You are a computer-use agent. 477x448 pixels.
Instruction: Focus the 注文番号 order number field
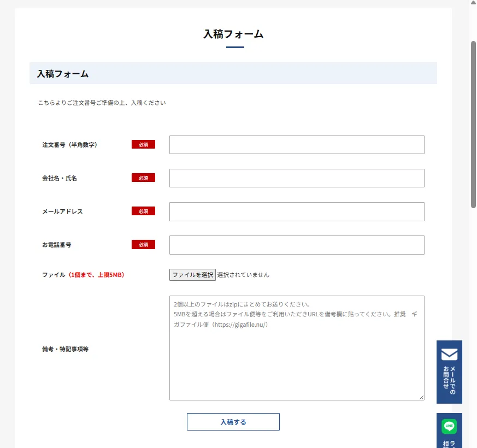[297, 145]
